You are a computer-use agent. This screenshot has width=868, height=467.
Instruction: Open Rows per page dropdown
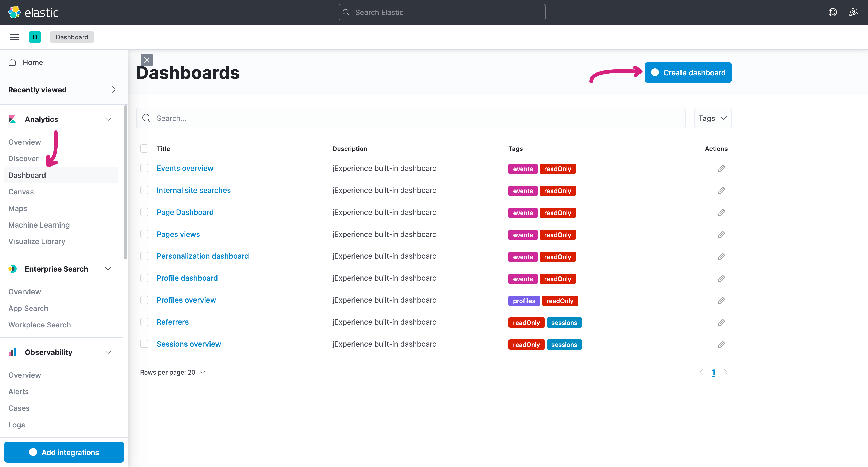click(x=173, y=372)
